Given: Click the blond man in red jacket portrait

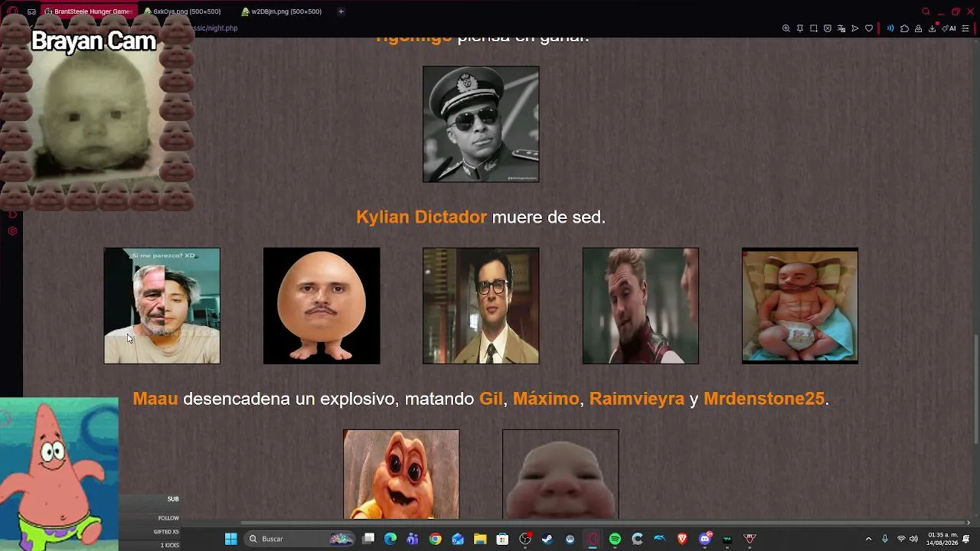Looking at the screenshot, I should click(641, 305).
